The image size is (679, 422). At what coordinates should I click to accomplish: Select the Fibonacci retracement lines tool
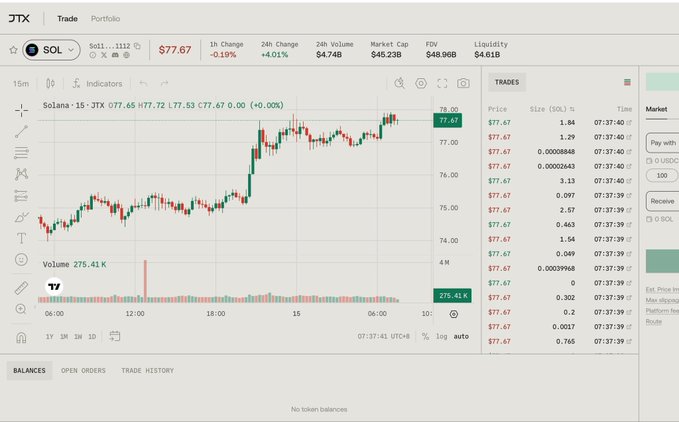click(x=21, y=153)
